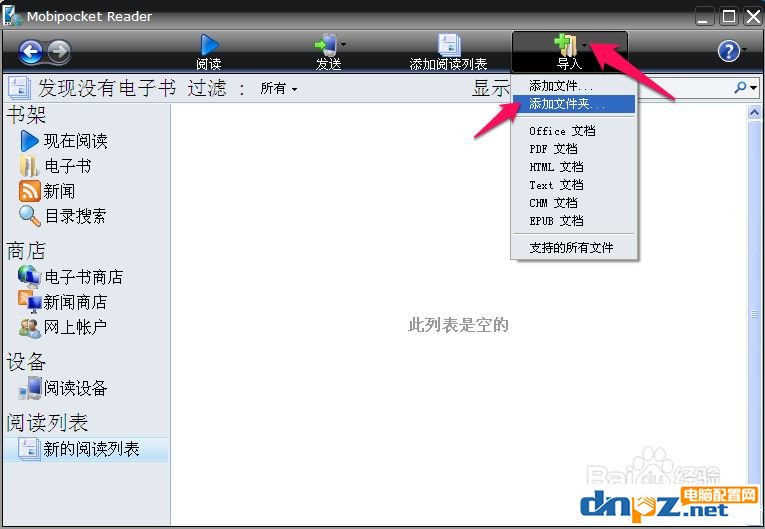Click the 新的阅读列表 list icon

[28, 448]
